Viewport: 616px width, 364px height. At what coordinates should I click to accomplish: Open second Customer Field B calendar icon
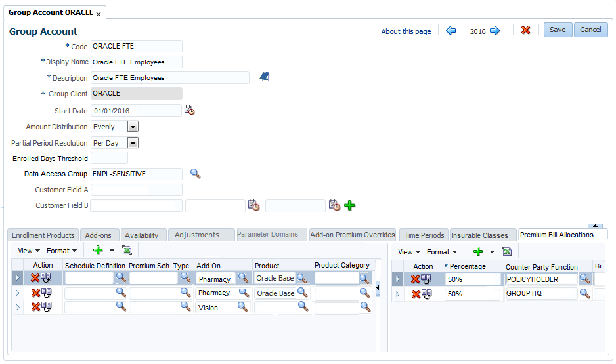tap(334, 205)
